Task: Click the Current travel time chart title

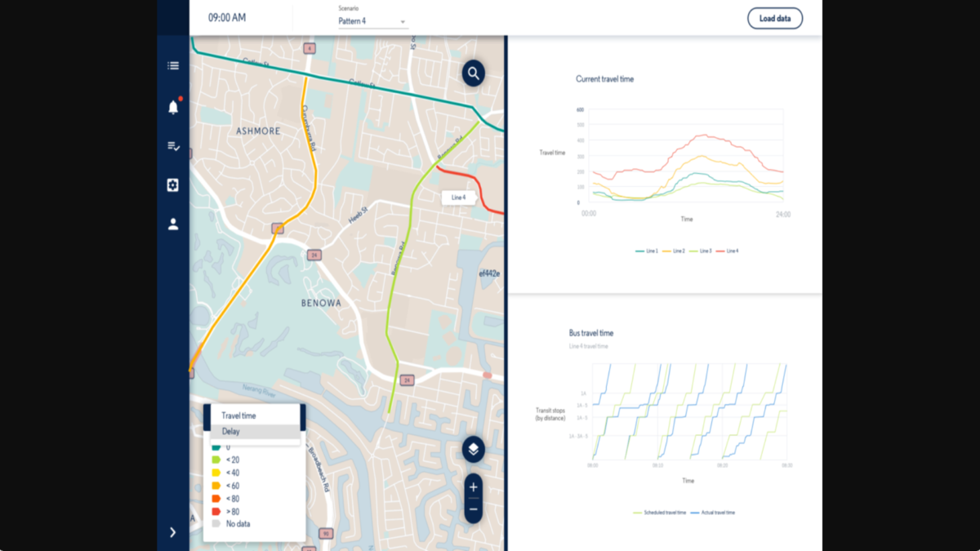Action: pos(605,79)
